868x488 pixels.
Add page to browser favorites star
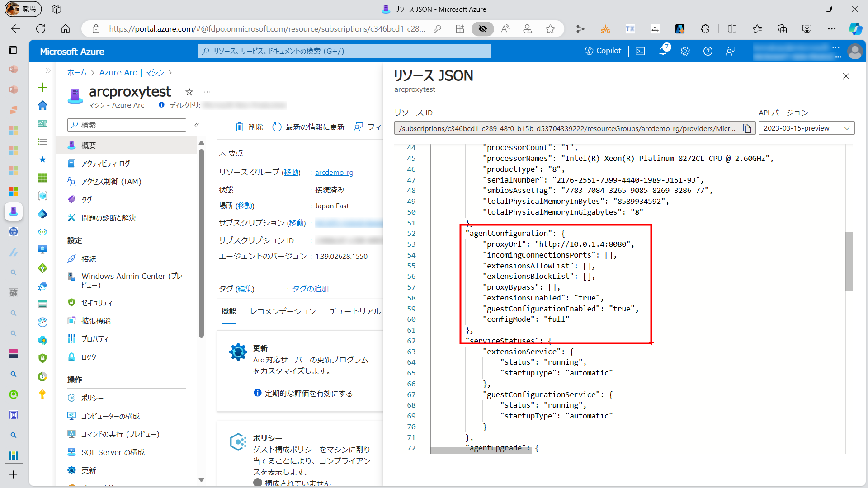point(550,29)
